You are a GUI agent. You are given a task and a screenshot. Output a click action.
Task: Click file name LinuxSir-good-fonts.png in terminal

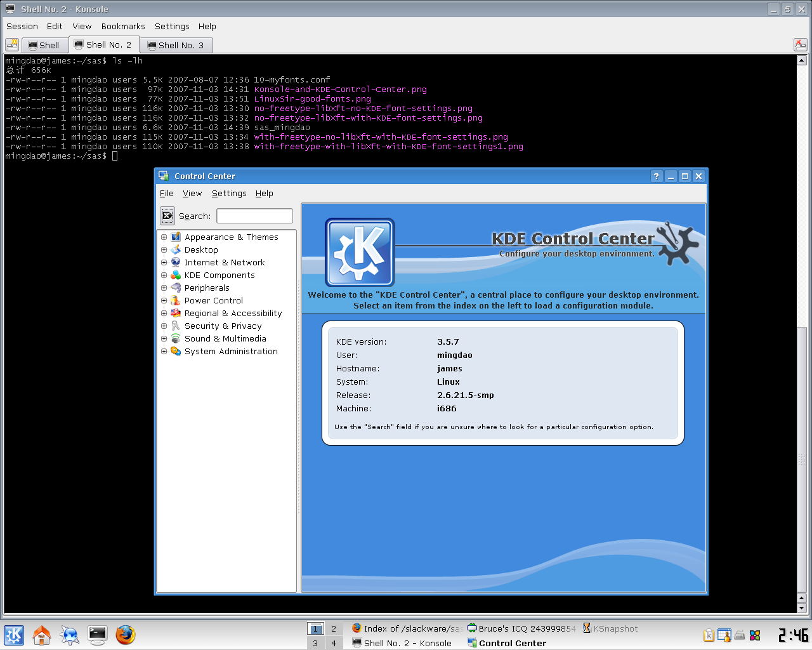[x=312, y=99]
